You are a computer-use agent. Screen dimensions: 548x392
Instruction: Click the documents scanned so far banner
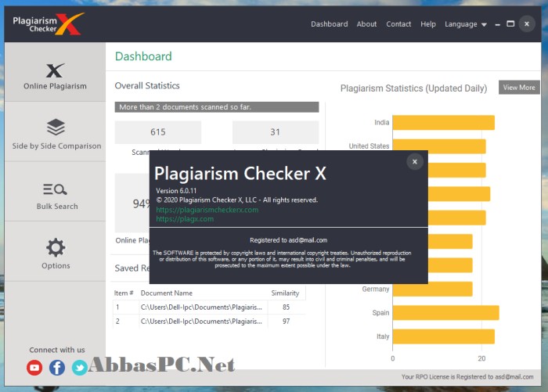coord(217,107)
